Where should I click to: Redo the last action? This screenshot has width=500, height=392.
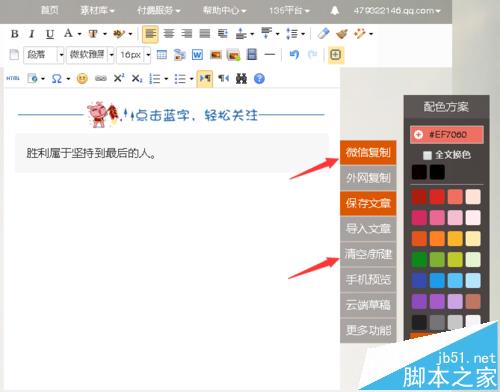click(312, 54)
